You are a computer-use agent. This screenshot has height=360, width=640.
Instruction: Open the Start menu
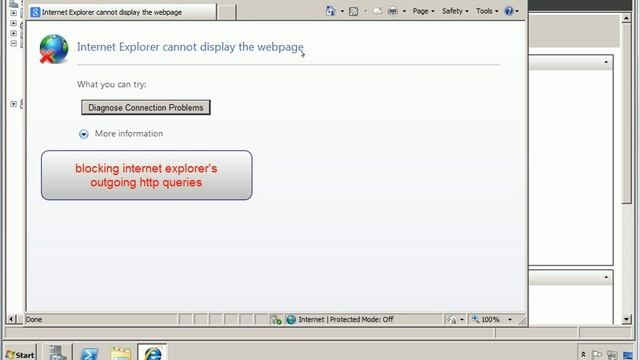click(x=20, y=354)
